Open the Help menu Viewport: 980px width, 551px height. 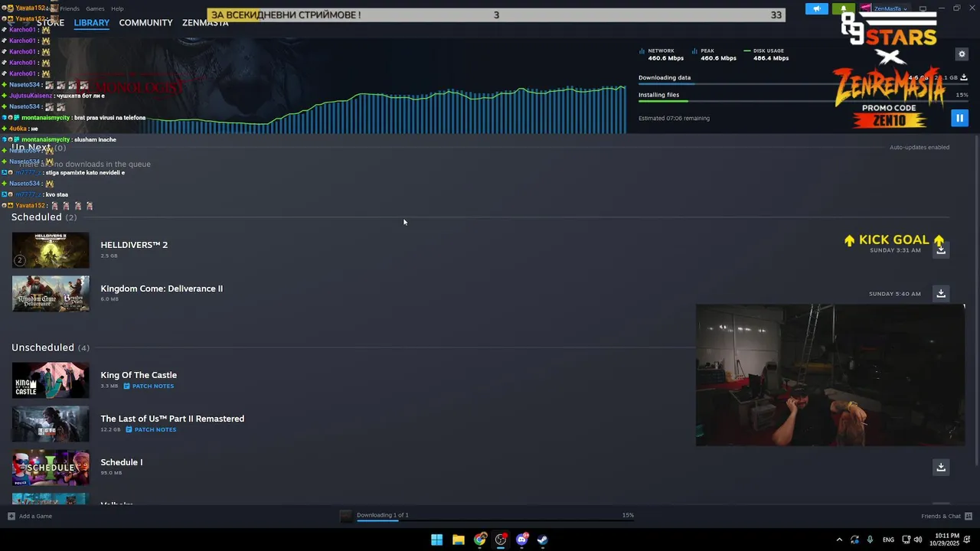pos(117,8)
